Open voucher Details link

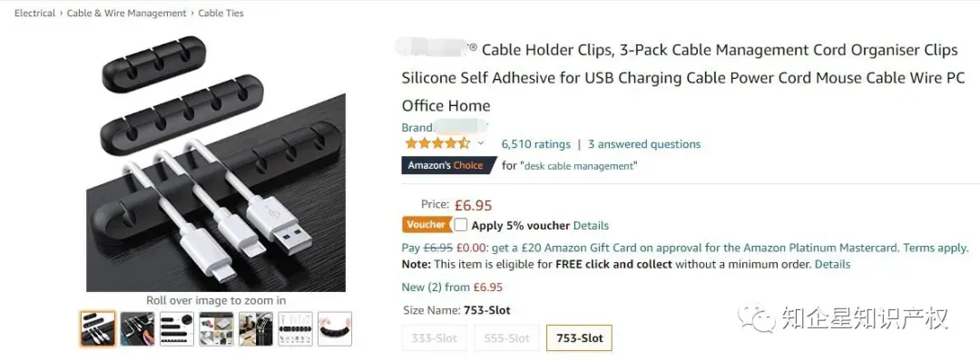click(x=591, y=226)
